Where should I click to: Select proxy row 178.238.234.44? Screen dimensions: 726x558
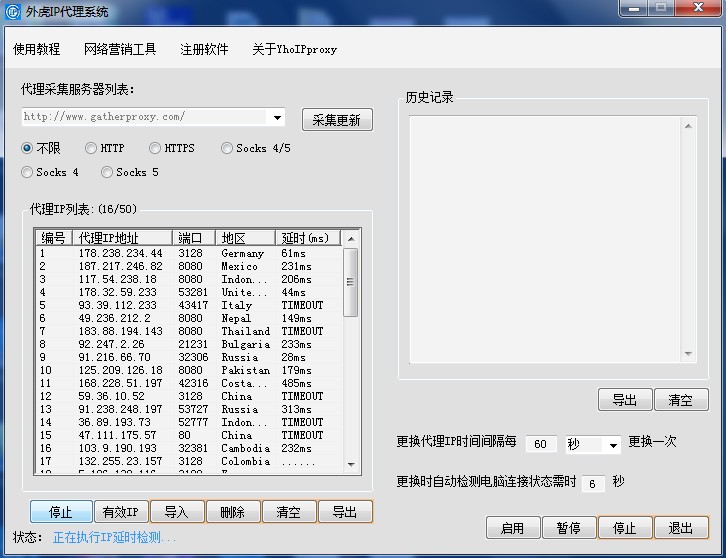tap(189, 253)
